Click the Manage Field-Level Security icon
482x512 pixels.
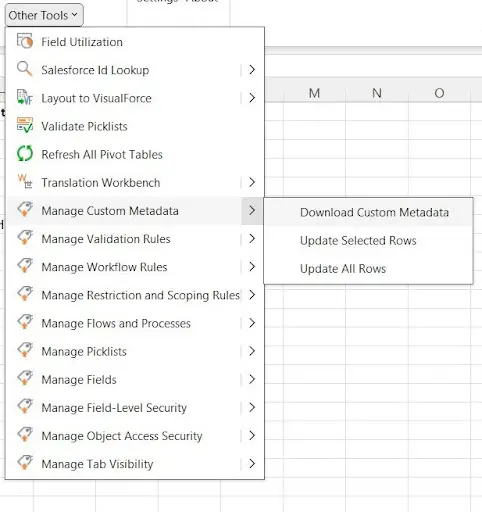click(x=25, y=407)
